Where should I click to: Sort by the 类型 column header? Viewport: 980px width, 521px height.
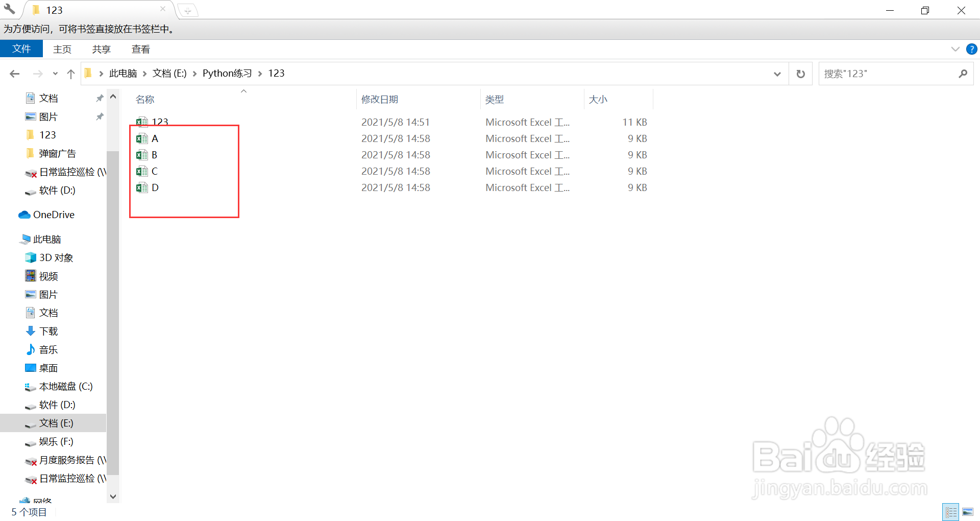click(495, 100)
